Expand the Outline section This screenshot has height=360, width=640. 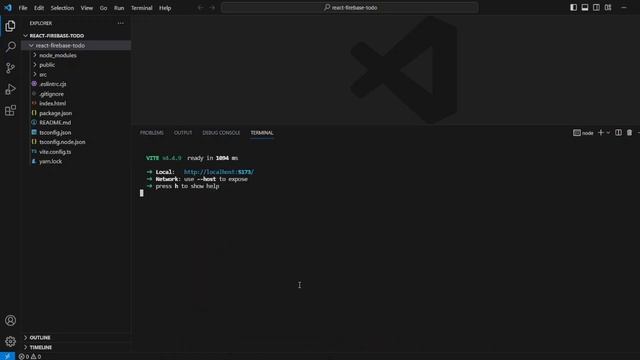[76, 338]
